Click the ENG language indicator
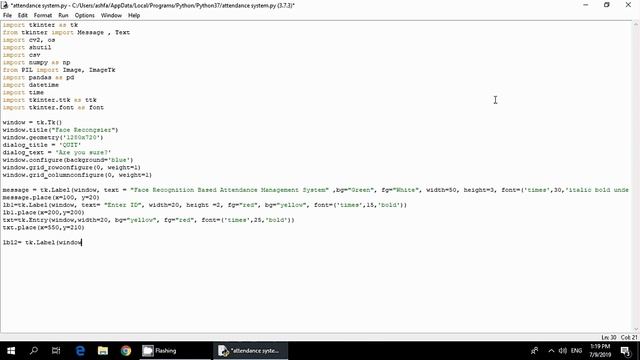Viewport: 640px width, 360px height. click(x=576, y=351)
